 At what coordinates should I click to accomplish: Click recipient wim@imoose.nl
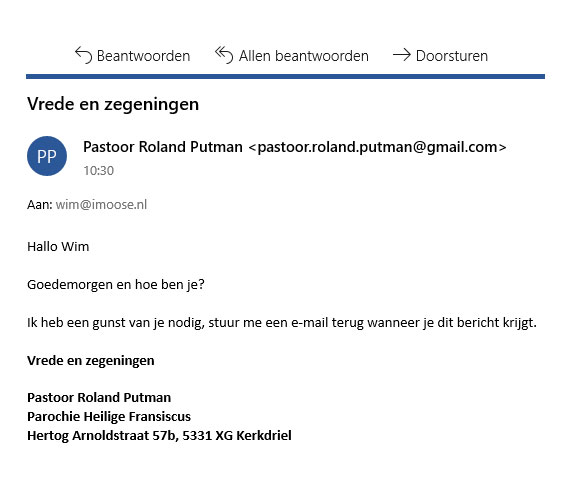pyautogui.click(x=101, y=205)
